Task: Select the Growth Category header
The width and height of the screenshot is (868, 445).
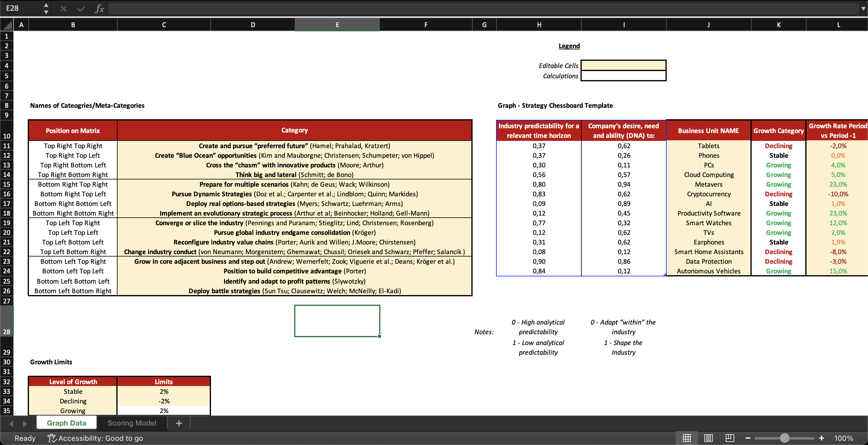Action: point(778,131)
